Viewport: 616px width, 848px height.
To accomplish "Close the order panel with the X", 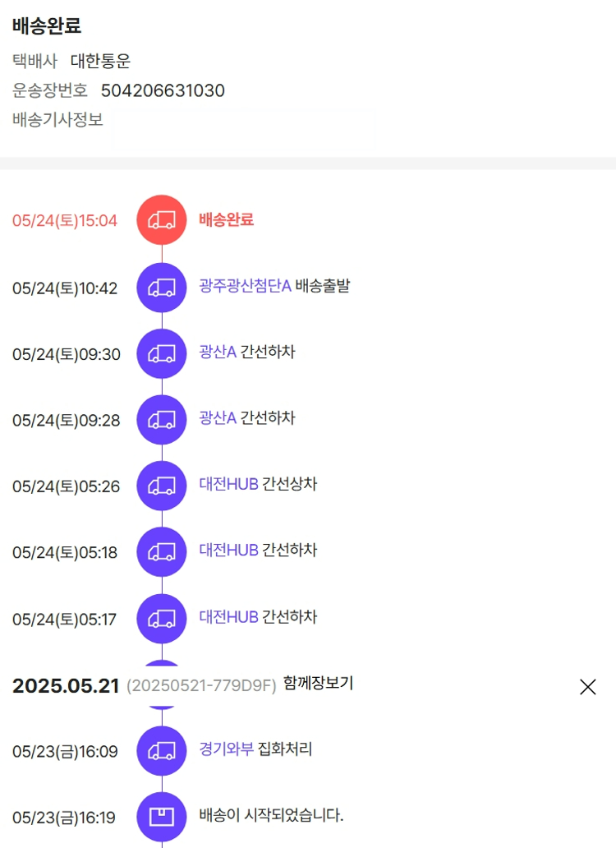I will coord(588,687).
